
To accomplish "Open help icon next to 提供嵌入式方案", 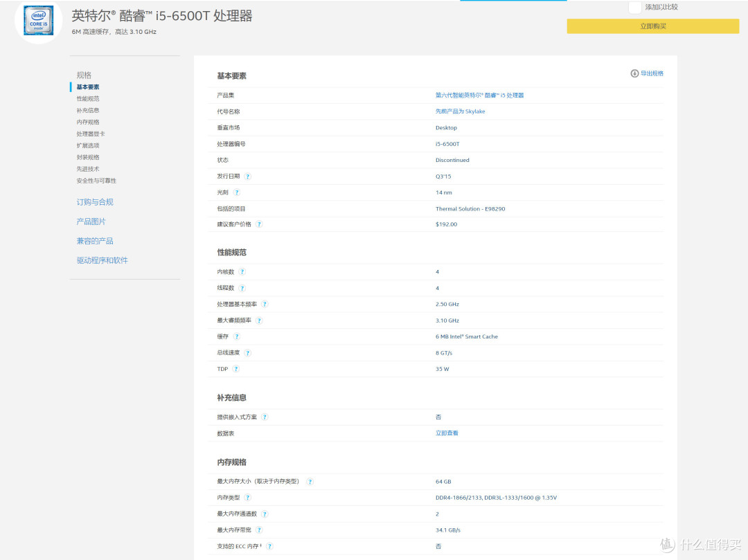I will pos(265,417).
